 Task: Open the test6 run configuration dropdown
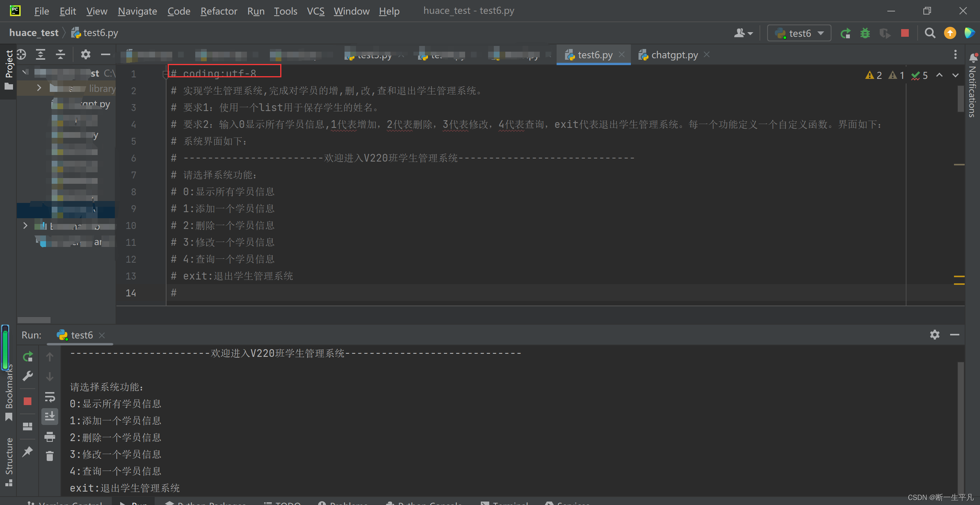(799, 33)
